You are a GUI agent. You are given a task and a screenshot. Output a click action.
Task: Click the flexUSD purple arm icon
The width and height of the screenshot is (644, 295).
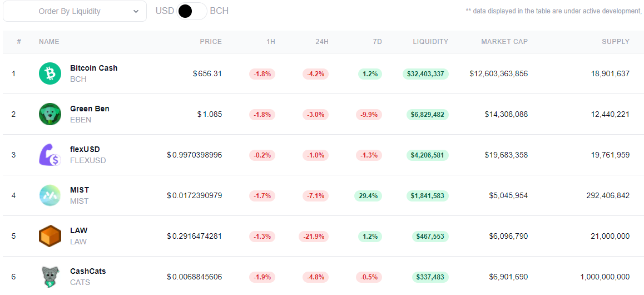(x=49, y=155)
